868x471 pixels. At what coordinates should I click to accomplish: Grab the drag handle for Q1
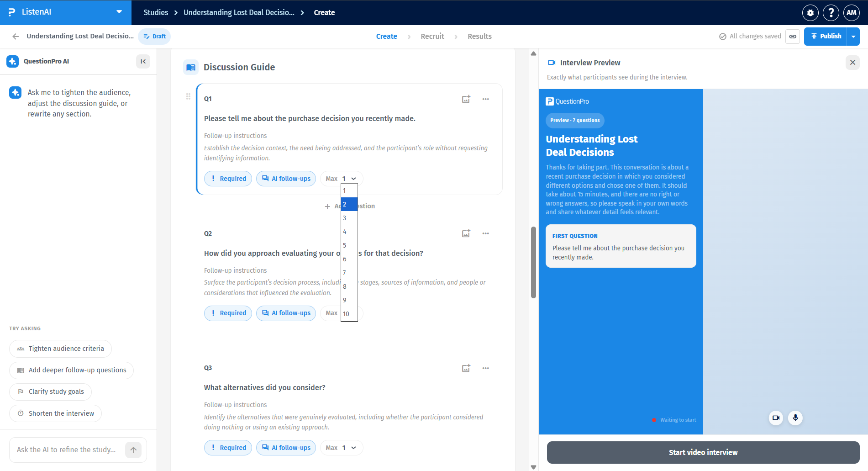tap(188, 96)
